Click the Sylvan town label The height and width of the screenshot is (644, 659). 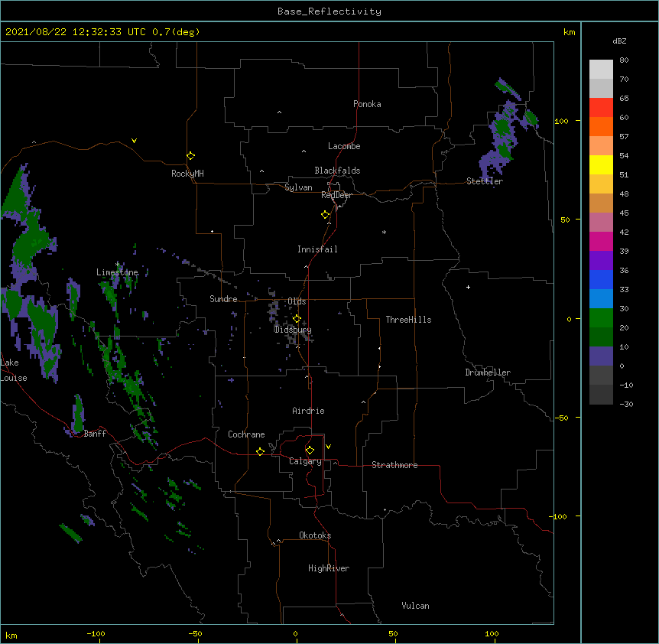pyautogui.click(x=298, y=187)
